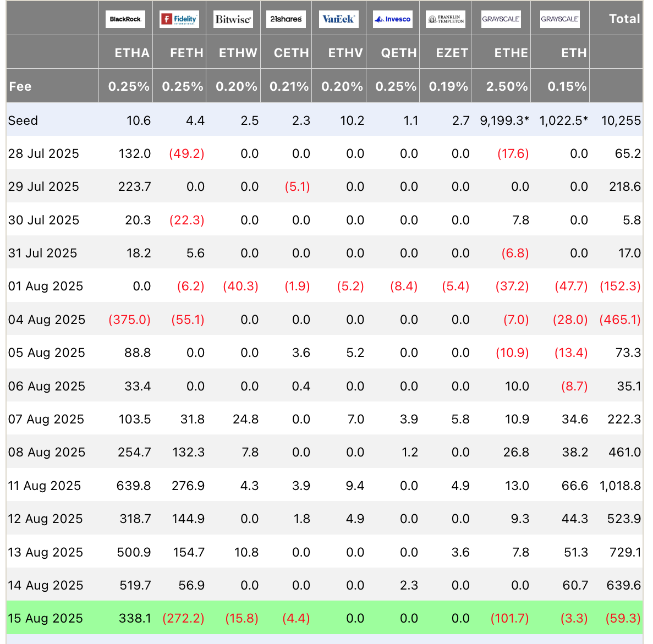Click the 0.19% EZET fee cell
The image size is (653, 644).
[x=448, y=86]
